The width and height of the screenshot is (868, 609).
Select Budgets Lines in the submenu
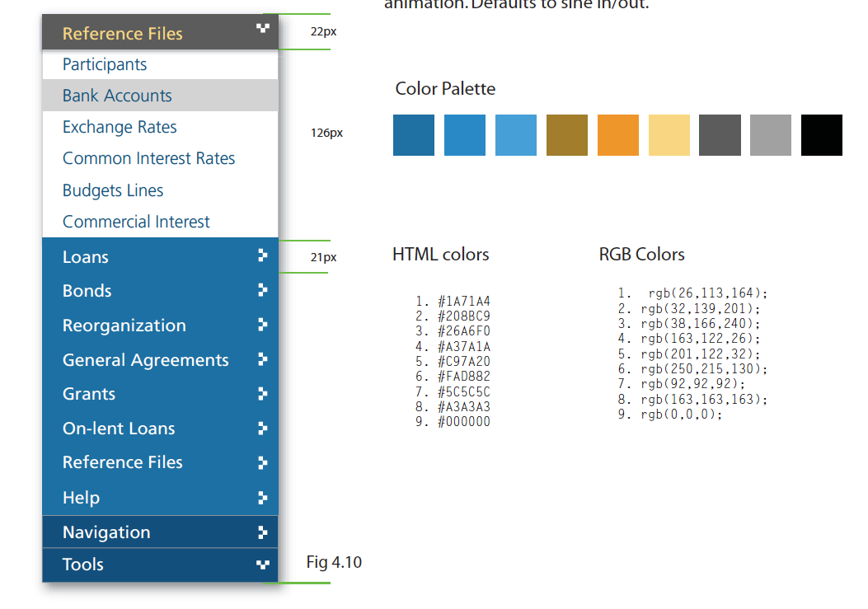[x=113, y=190]
